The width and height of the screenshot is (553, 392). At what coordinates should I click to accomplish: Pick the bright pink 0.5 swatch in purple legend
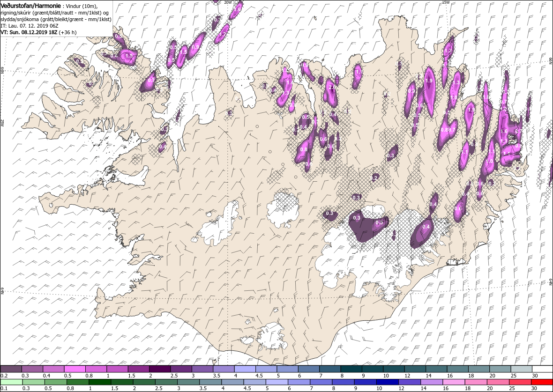click(x=75, y=369)
